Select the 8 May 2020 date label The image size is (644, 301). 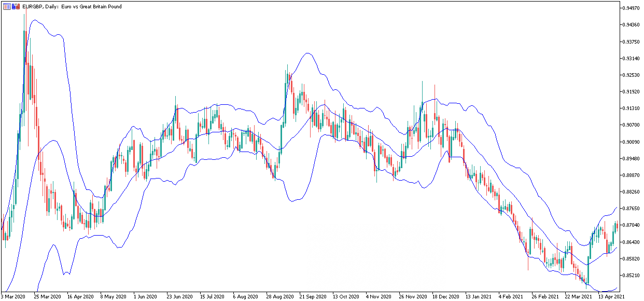coord(114,297)
